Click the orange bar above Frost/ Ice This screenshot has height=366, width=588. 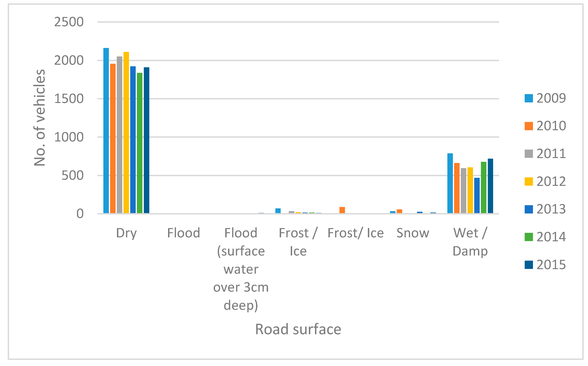pos(342,210)
